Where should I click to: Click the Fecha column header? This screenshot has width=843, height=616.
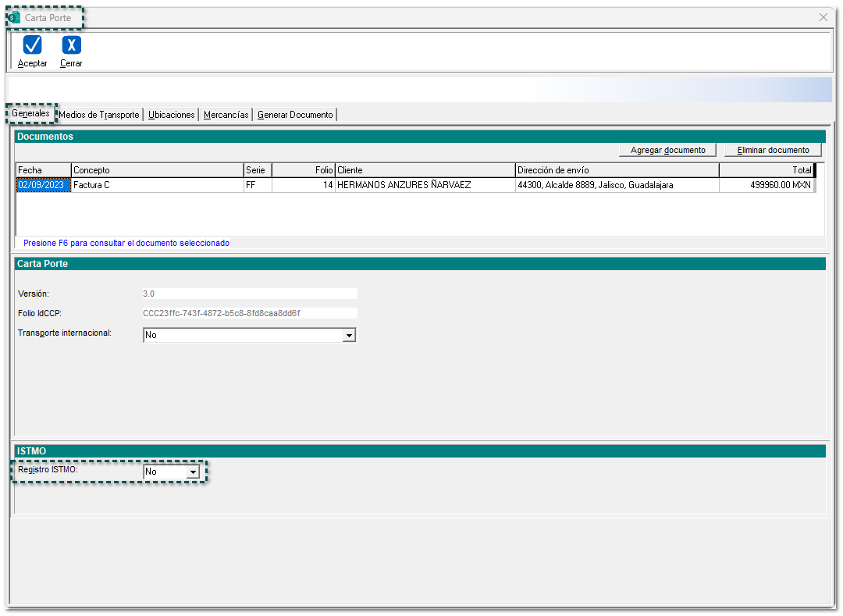point(44,170)
